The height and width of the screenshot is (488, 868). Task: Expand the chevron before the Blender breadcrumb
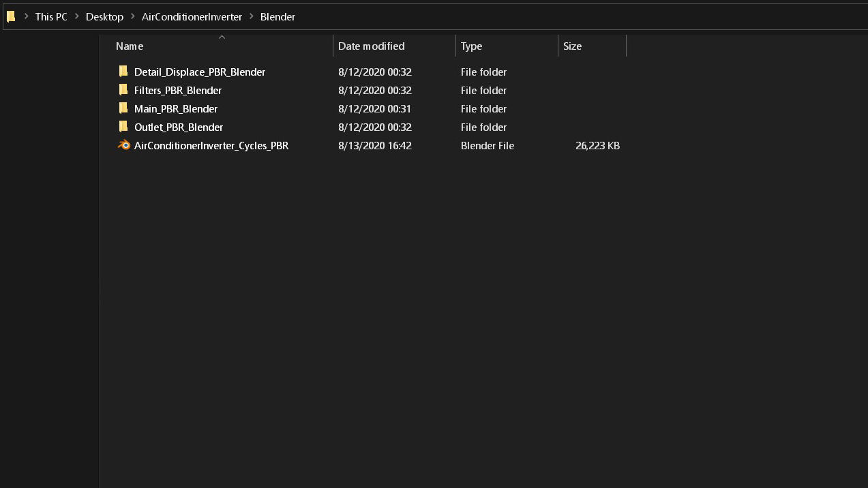tap(251, 16)
